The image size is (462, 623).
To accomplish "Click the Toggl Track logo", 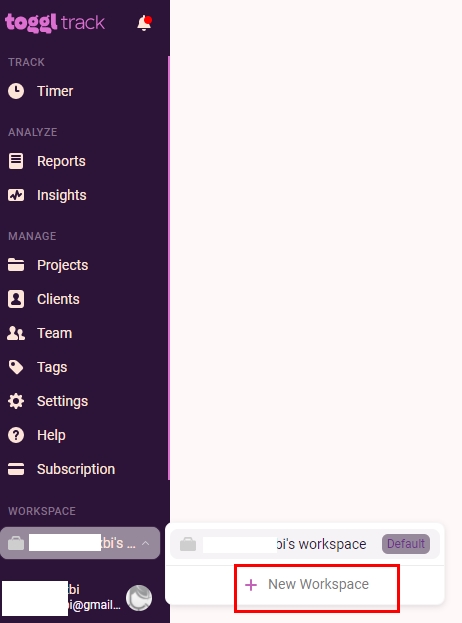I will [55, 23].
